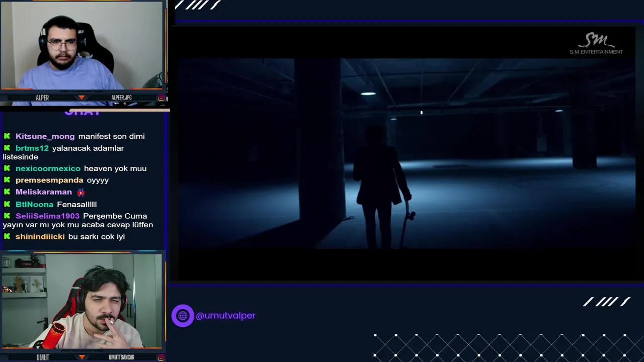Click the Kick badge beside BtlNoona
Viewport: 644px width, 362px height.
(7, 204)
